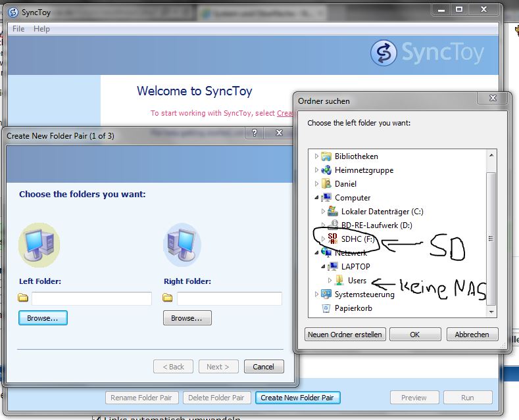Viewport: 519px width, 420px height.
Task: Cancel the Create New Folder Pair wizard
Action: point(264,366)
